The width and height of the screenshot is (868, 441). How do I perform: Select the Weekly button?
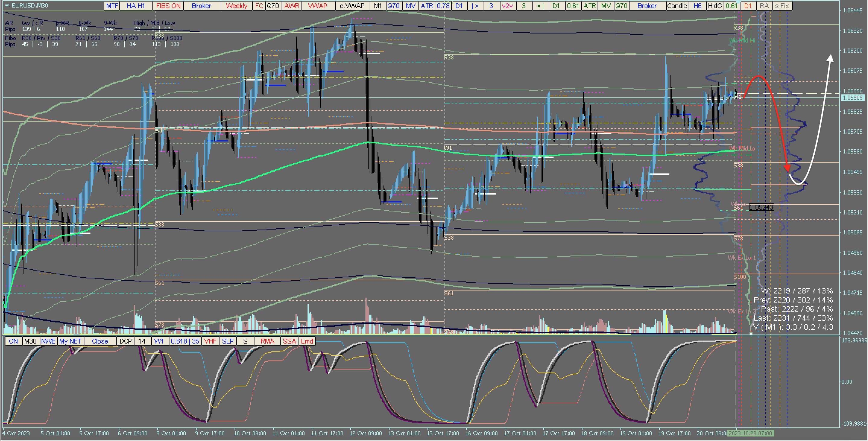coord(236,6)
